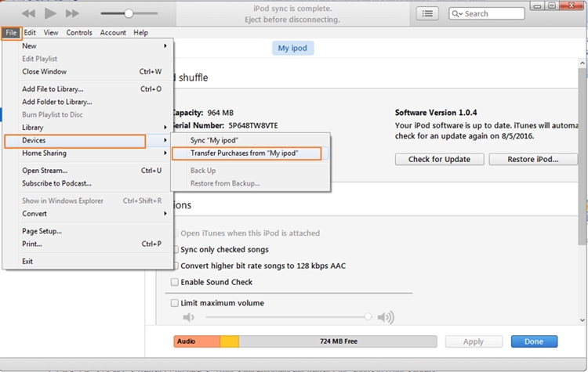Adjust the playback volume slider knob

click(129, 13)
